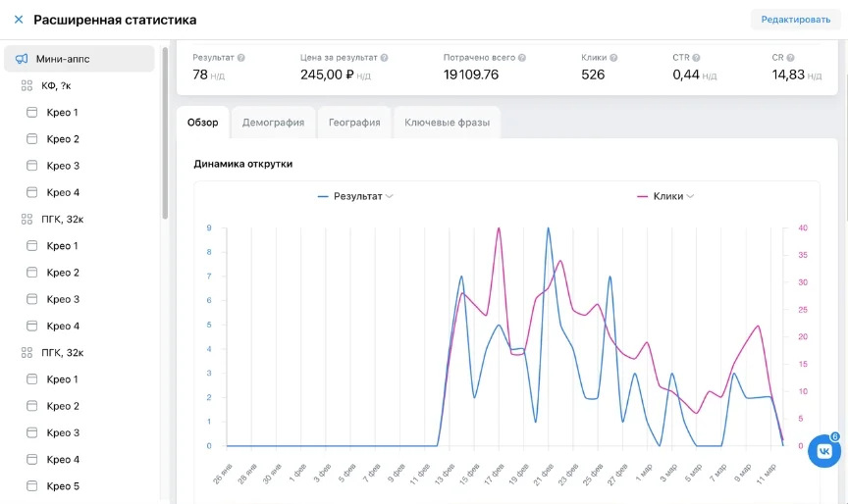Viewport: 848px width, 504px height.
Task: Click the left sidebar scrollbar thumb
Action: pyautogui.click(x=165, y=133)
